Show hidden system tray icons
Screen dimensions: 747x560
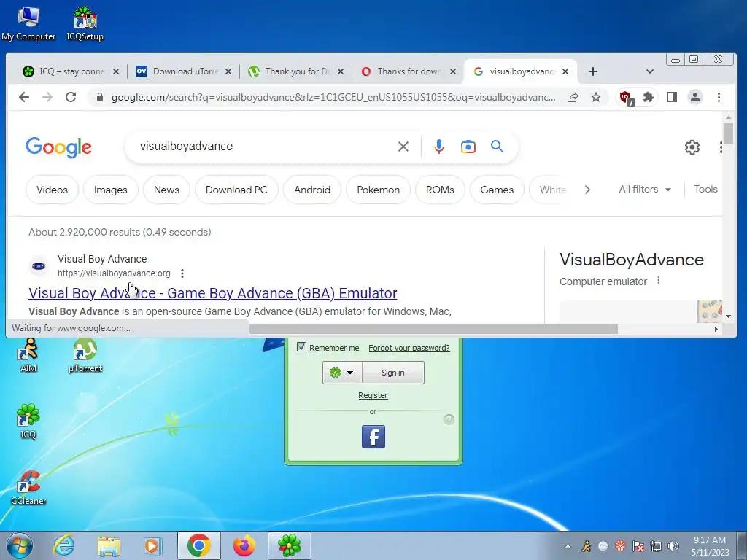point(568,546)
